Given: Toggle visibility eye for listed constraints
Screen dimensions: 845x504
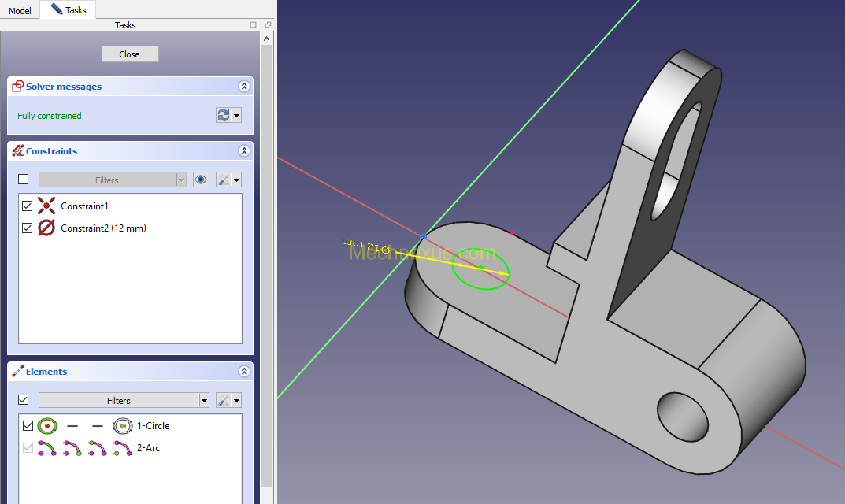Looking at the screenshot, I should pyautogui.click(x=202, y=180).
